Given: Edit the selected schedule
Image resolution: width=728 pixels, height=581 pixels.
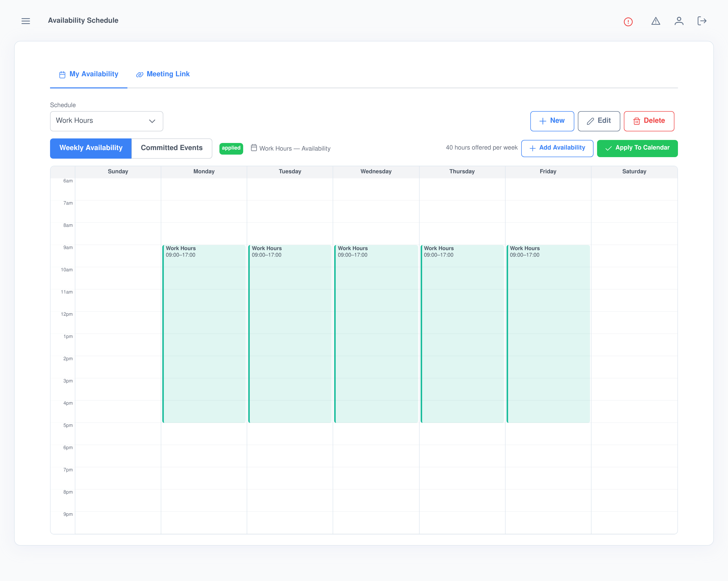Looking at the screenshot, I should [x=599, y=121].
